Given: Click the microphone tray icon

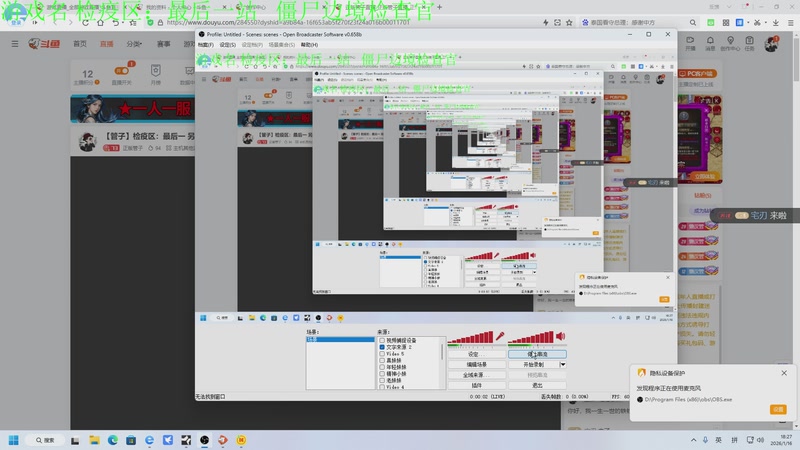Looking at the screenshot, I should click(x=705, y=440).
